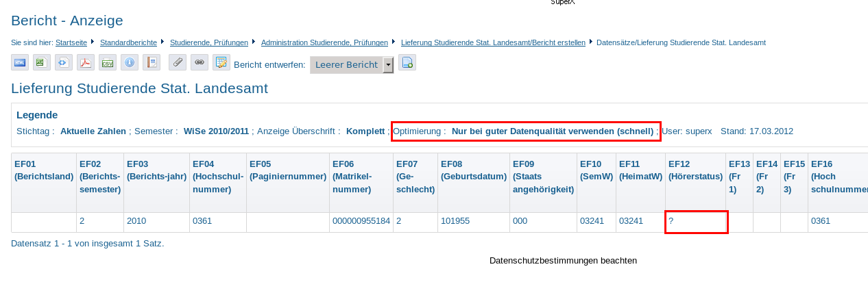Click legend value Aktuelle Zahlen
The height and width of the screenshot is (282, 868).
click(93, 131)
